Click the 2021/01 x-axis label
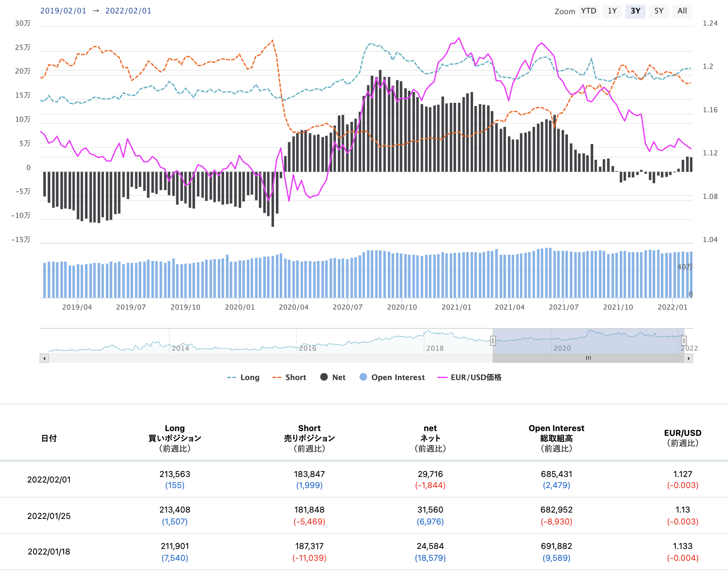This screenshot has height=579, width=728. tap(456, 307)
